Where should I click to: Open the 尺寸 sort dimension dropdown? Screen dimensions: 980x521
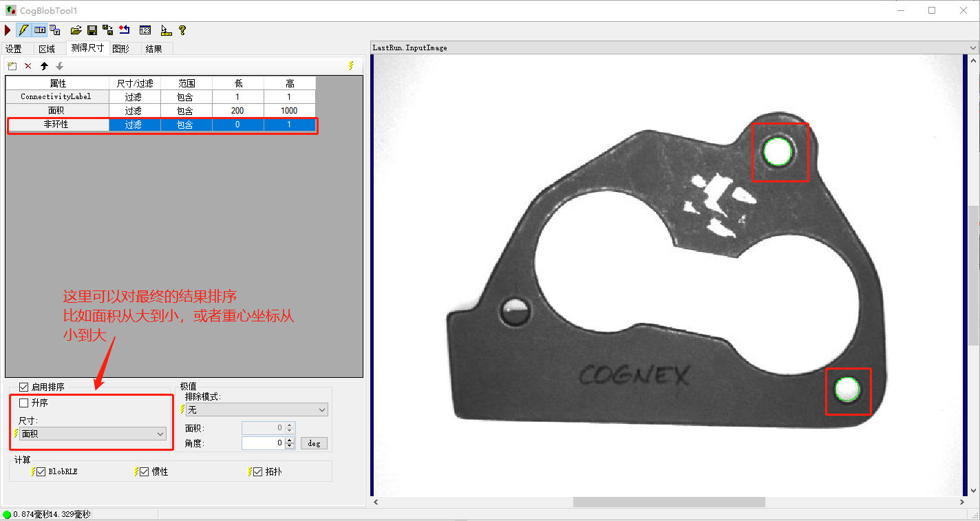point(160,434)
